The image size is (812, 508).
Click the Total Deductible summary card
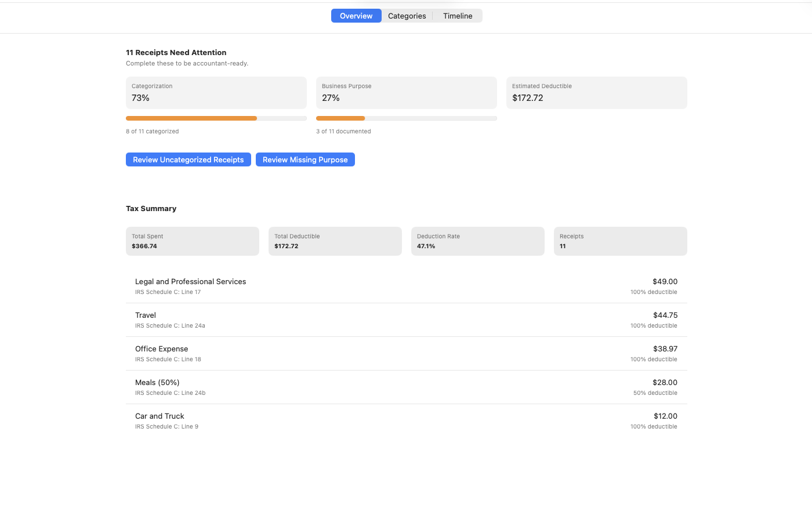coord(335,241)
